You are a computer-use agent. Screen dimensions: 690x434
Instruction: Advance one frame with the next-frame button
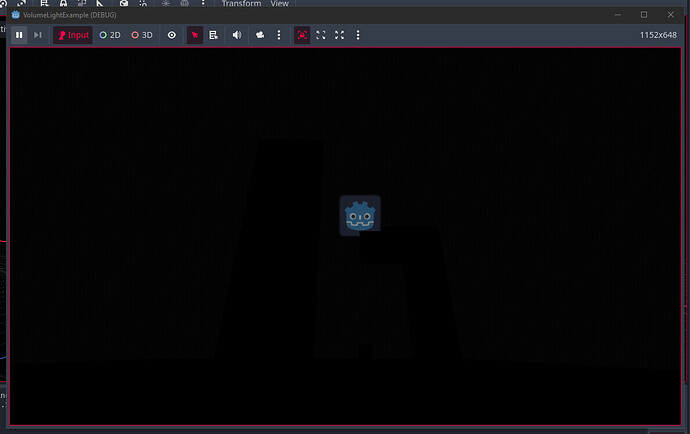pyautogui.click(x=38, y=35)
